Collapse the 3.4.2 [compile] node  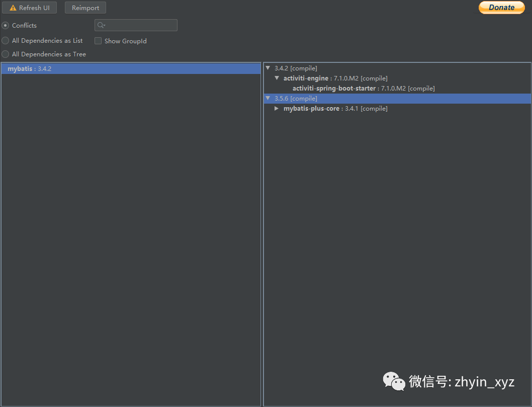coord(268,68)
